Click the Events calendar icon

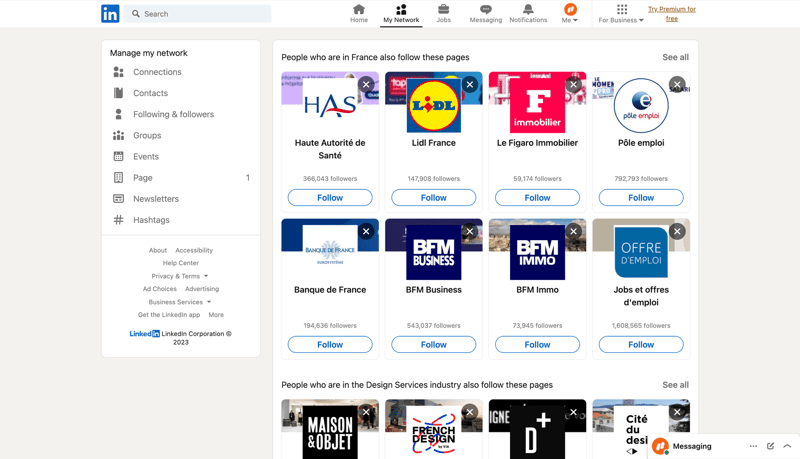[x=118, y=157]
